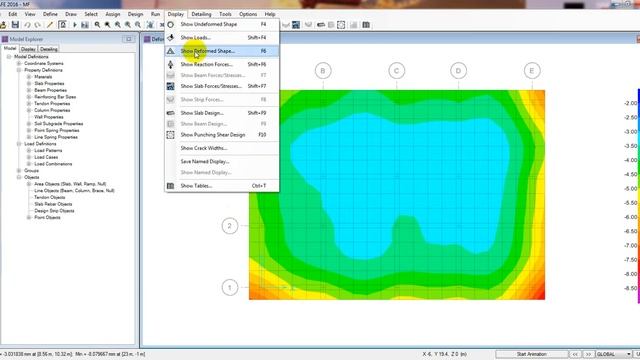640x360 pixels.
Task: Expand the Slab Properties node
Action: click(29, 84)
